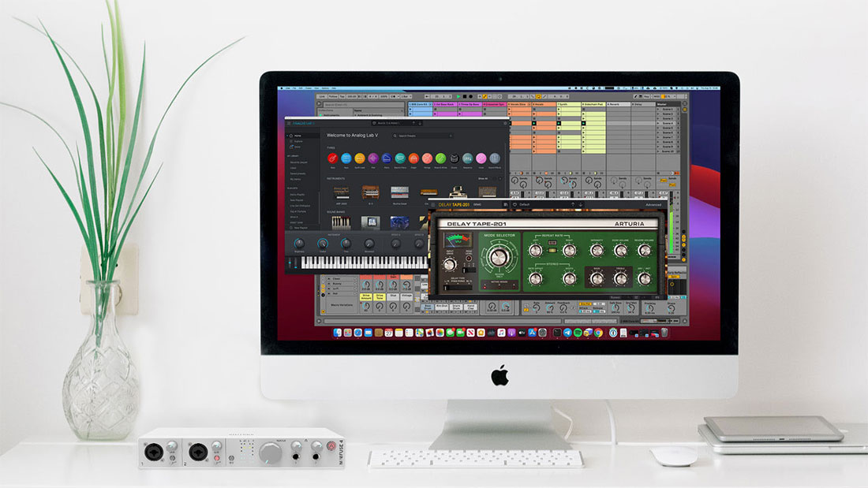Click Ableton's Stop button

(465, 96)
